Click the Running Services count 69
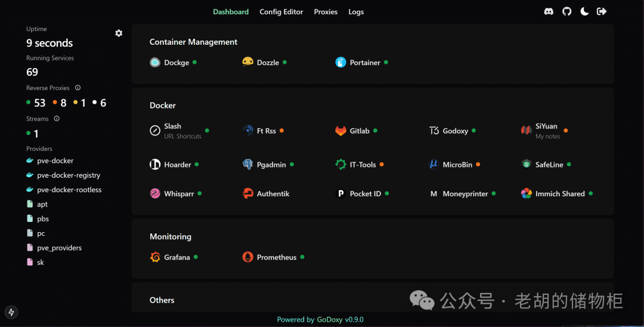The height and width of the screenshot is (327, 644). (x=32, y=72)
